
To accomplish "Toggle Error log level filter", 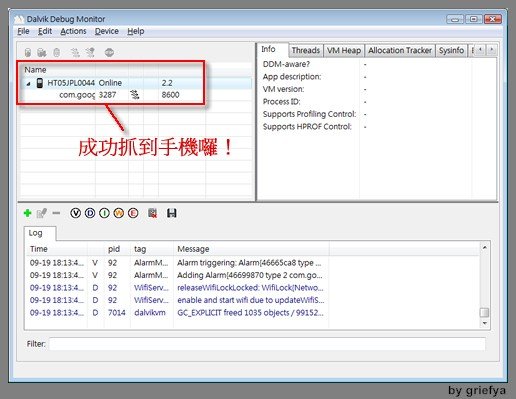I will 133,213.
